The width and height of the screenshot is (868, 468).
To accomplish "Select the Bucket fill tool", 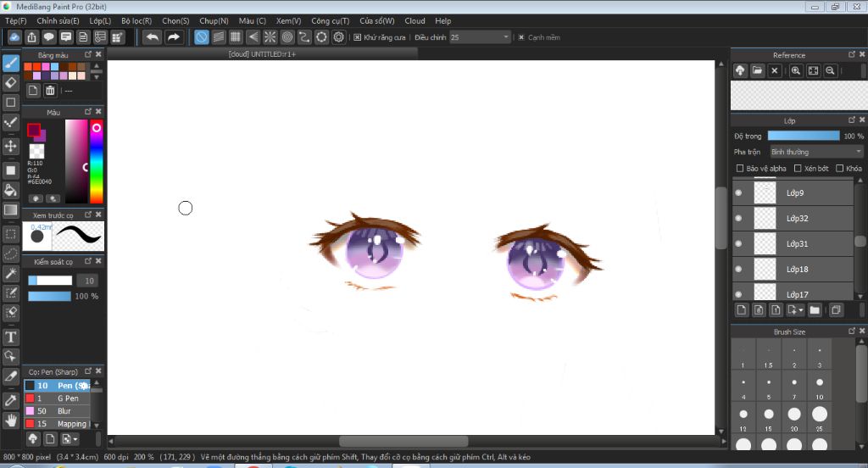I will click(x=11, y=189).
